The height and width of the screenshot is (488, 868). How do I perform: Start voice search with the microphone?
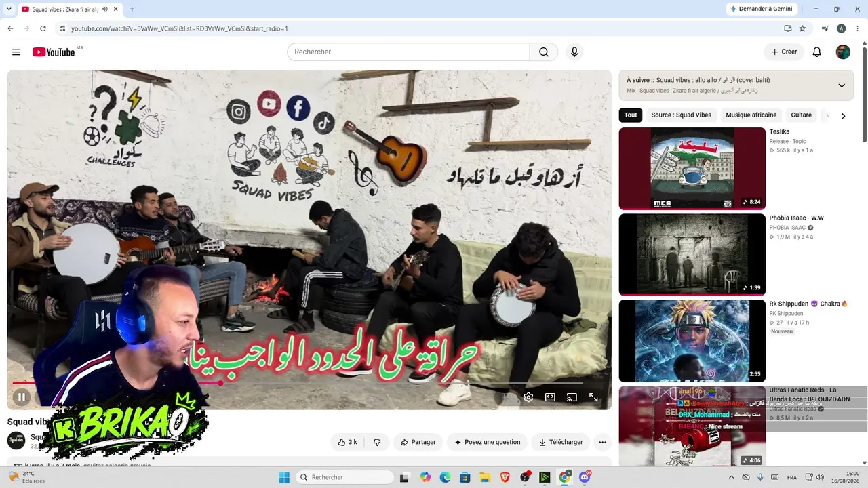click(574, 52)
